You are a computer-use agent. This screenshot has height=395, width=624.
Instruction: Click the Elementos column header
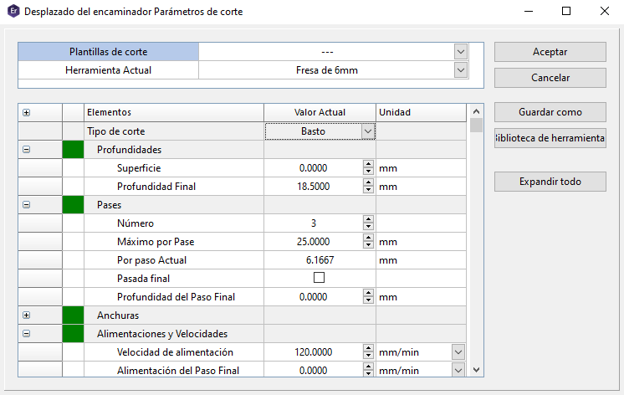point(174,112)
